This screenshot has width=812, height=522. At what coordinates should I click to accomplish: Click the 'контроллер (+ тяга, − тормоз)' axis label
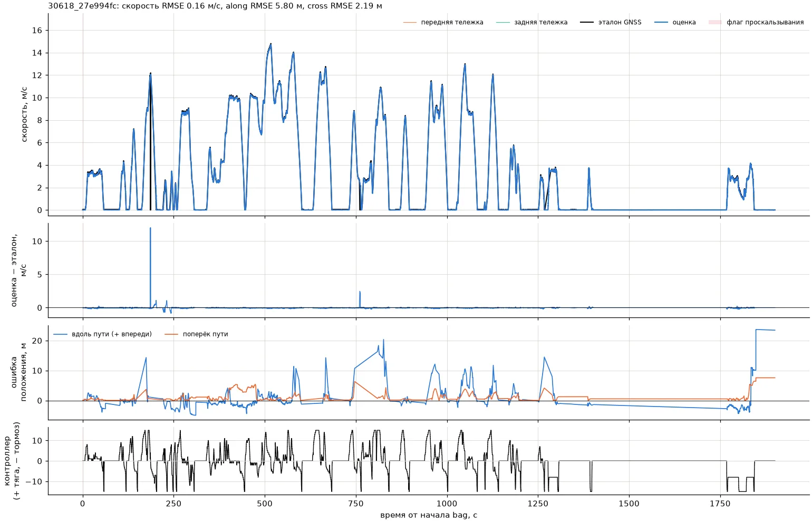tap(11, 460)
